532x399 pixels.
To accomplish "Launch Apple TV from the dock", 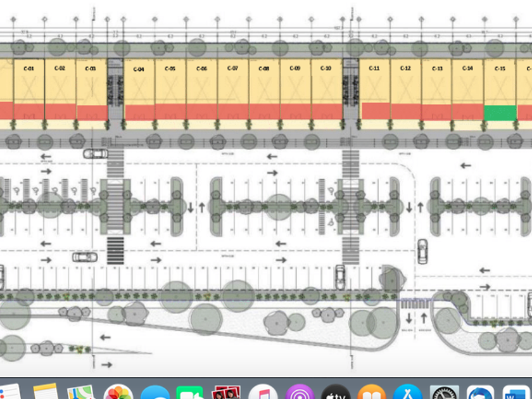I will pyautogui.click(x=335, y=392).
